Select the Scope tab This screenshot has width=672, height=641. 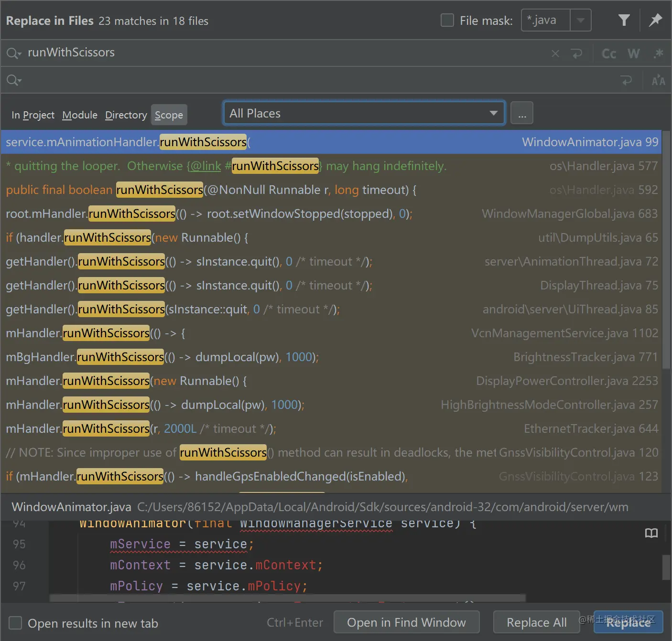pos(169,115)
